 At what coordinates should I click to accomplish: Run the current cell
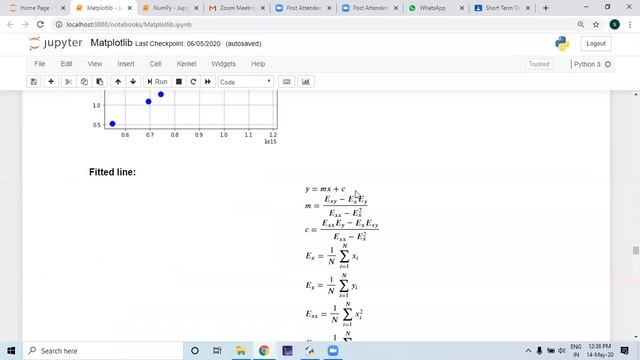[157, 82]
